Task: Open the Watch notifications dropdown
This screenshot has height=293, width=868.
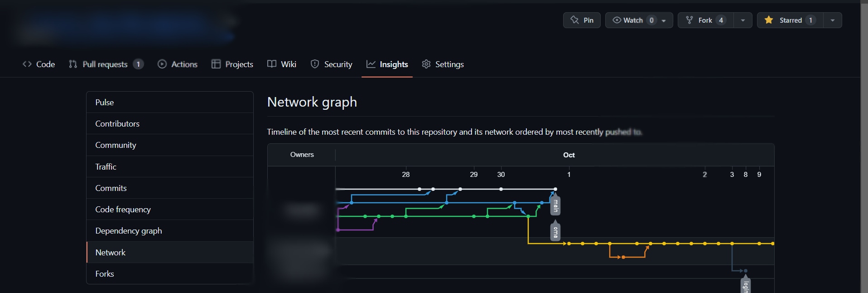Action: pyautogui.click(x=663, y=20)
